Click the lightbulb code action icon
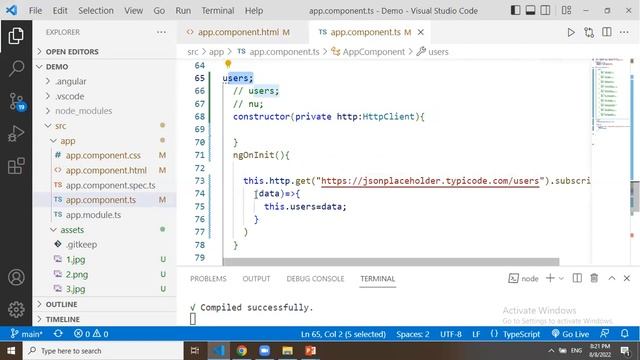Viewport: 640px width, 360px height. 228,64
